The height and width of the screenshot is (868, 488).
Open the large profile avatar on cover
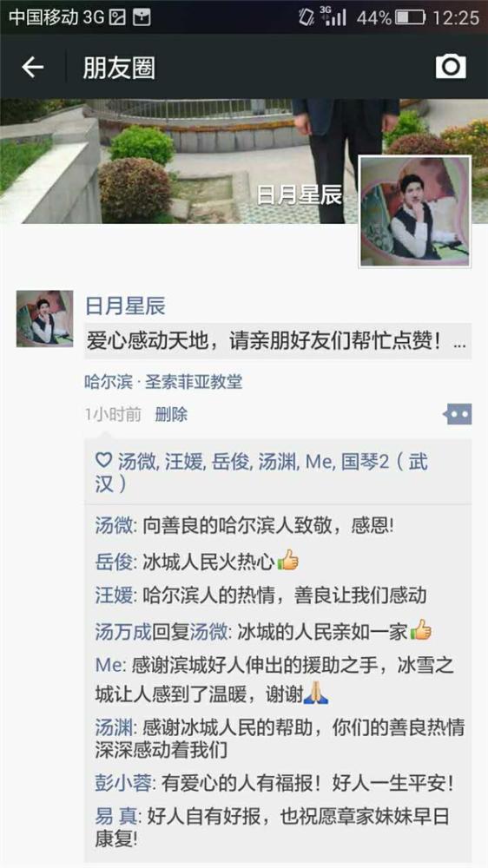415,212
